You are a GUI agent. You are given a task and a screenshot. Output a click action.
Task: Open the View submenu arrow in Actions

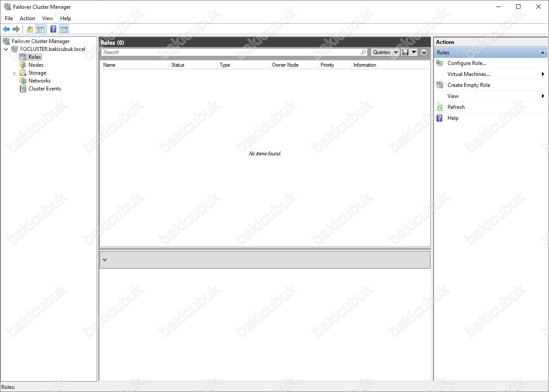543,96
